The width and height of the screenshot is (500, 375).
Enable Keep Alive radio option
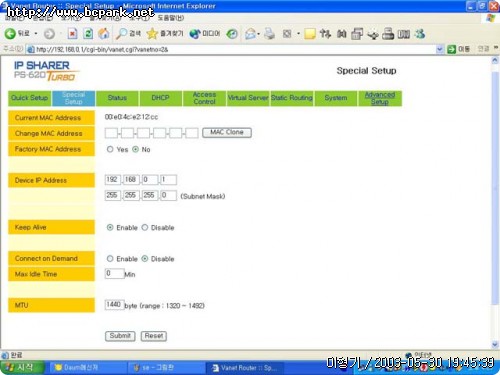[x=110, y=227]
